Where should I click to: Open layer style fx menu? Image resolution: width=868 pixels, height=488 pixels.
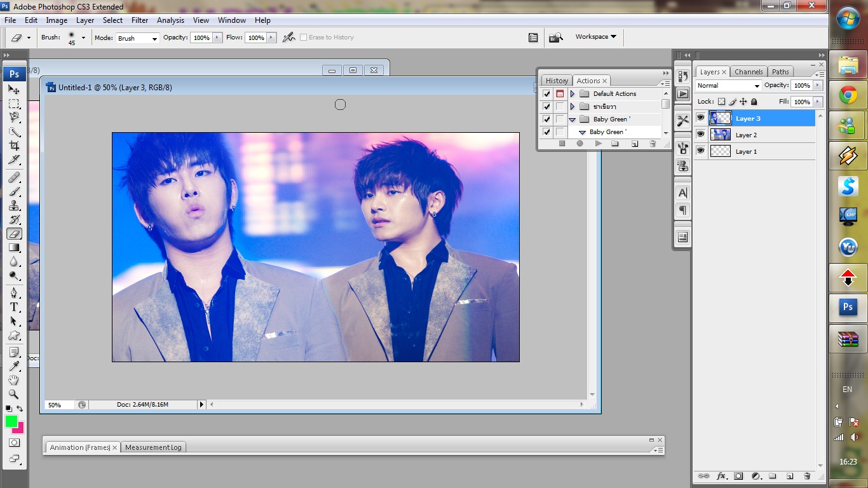point(721,475)
